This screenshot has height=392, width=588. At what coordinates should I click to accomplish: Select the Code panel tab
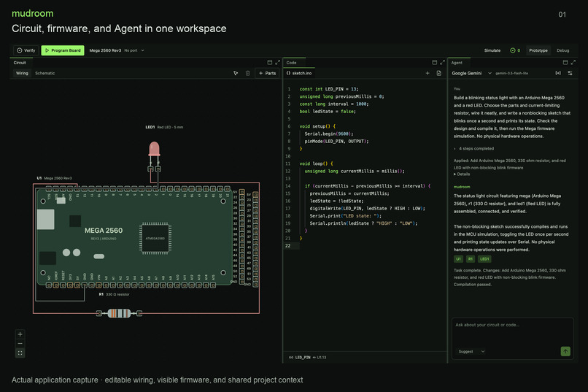point(291,63)
